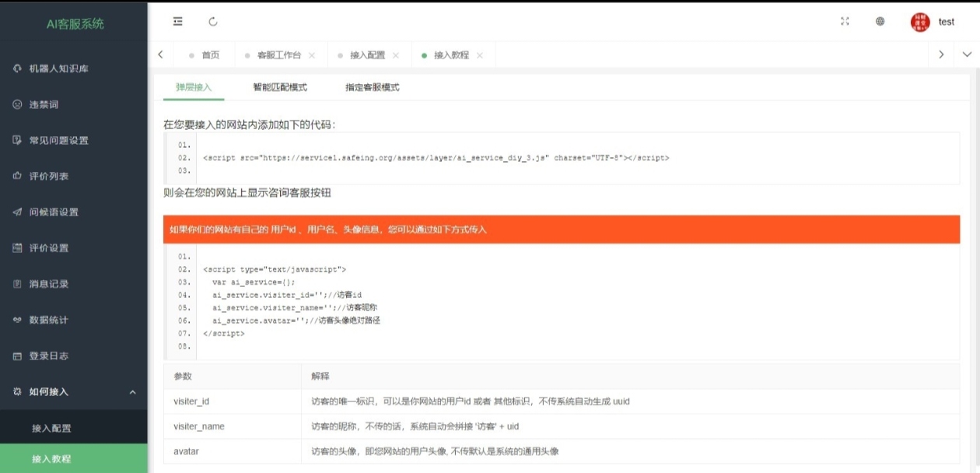This screenshot has width=980, height=473.
Task: Switch to the 客服工作台 tab
Action: pos(278,55)
